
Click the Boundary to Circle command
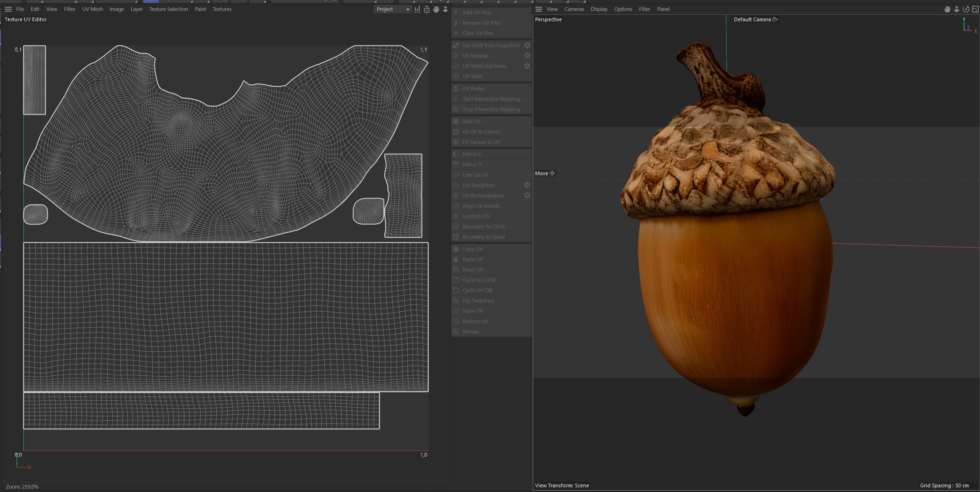483,226
